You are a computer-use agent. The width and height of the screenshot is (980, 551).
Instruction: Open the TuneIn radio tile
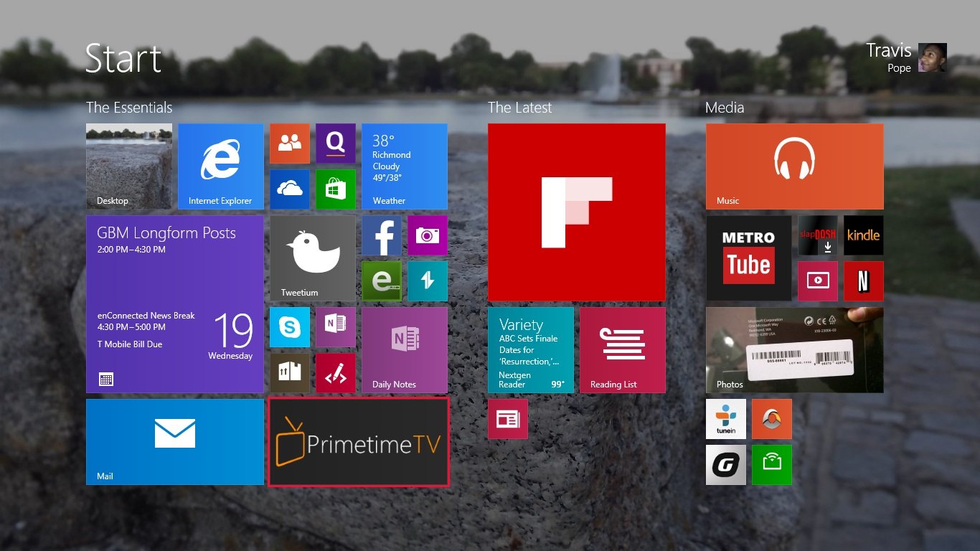726,419
